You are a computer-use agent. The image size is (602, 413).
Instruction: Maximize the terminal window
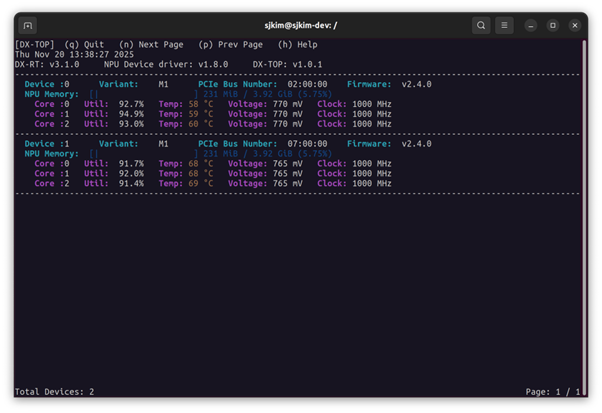pos(553,26)
